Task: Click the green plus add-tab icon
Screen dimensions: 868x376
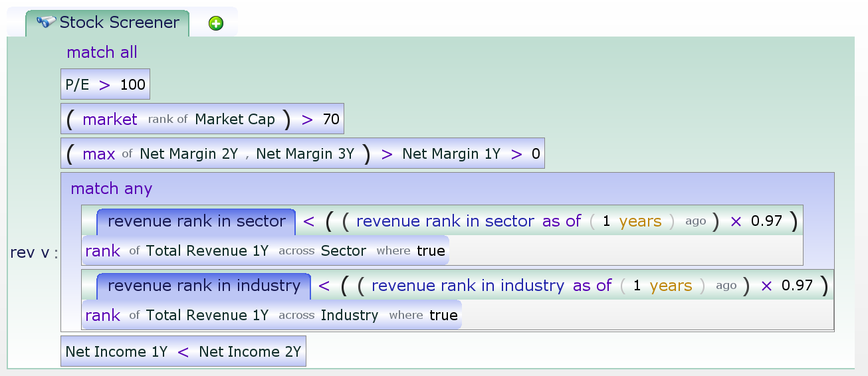Action: point(216,24)
